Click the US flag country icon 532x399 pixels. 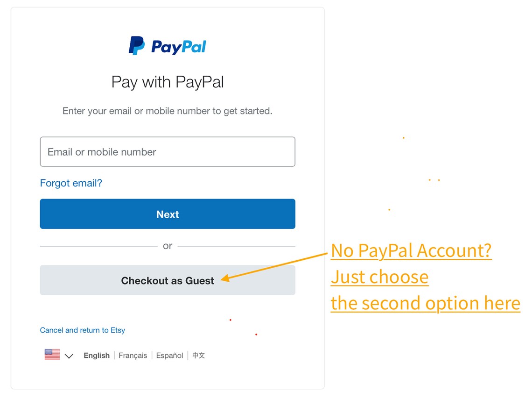pos(52,354)
